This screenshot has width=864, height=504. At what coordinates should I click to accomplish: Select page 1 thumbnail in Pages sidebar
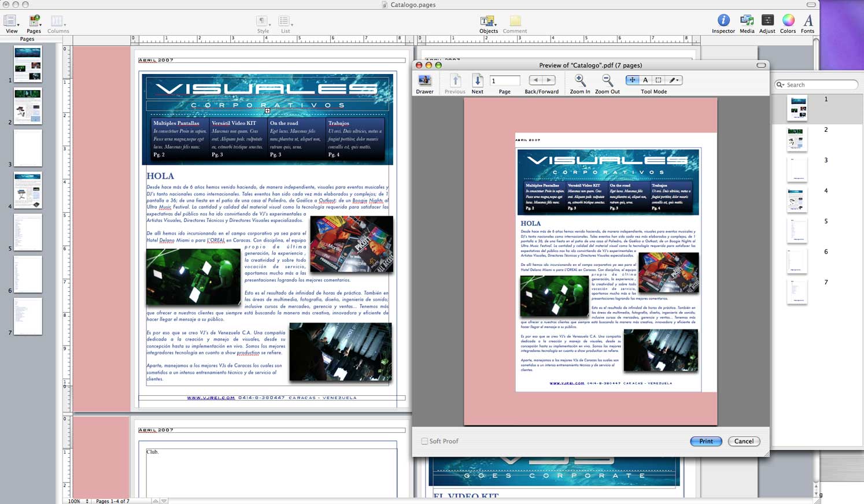point(28,64)
